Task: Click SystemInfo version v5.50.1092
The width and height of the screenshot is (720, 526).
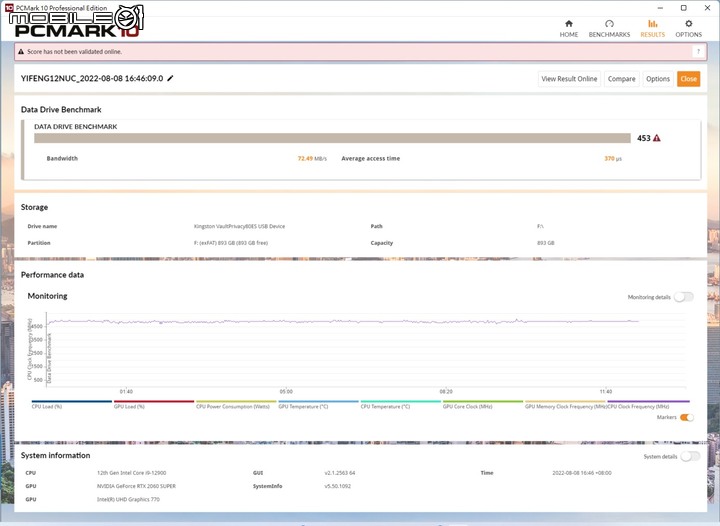Action: [x=338, y=486]
